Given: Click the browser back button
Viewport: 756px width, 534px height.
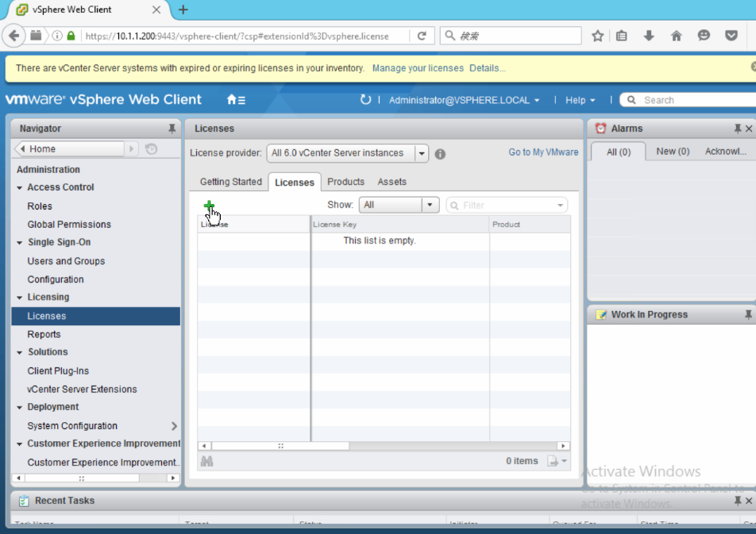Looking at the screenshot, I should pyautogui.click(x=14, y=36).
